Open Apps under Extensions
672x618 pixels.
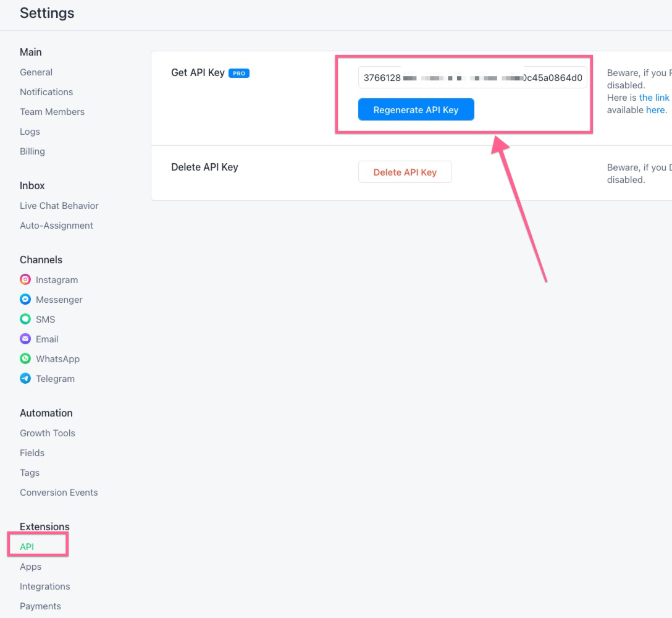pyautogui.click(x=30, y=567)
